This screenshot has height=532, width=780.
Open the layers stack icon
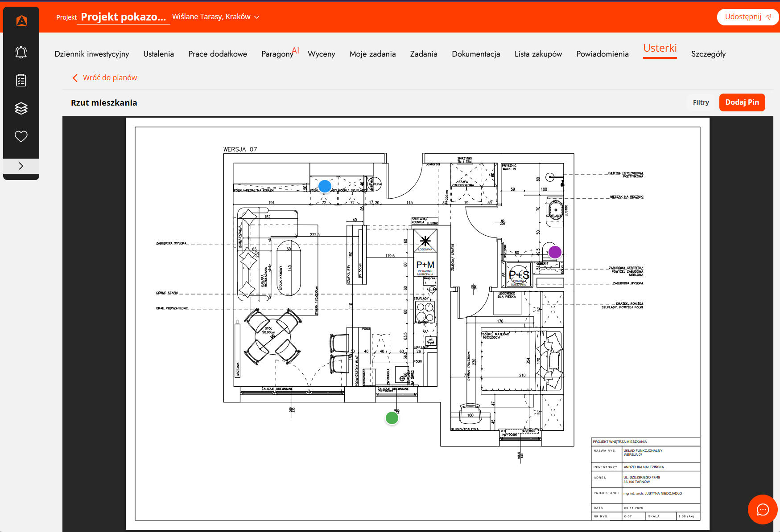tap(21, 108)
